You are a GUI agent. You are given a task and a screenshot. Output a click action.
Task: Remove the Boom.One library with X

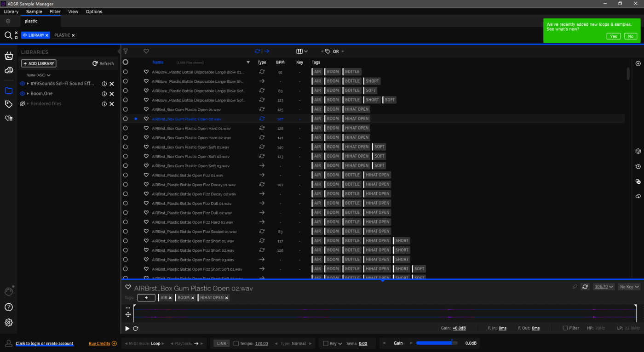(111, 94)
